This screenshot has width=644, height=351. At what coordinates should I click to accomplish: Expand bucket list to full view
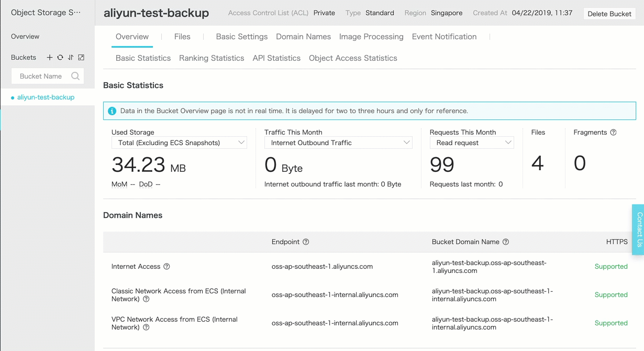pyautogui.click(x=81, y=58)
